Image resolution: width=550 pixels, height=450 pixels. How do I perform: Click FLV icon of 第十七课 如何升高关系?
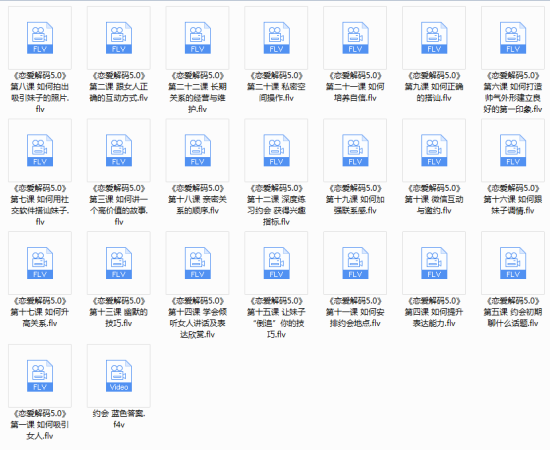[40, 263]
